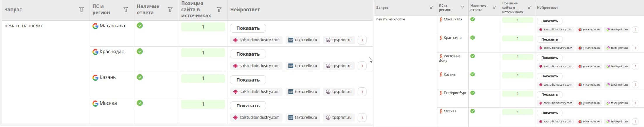Click Показать in the Yandex Ростов-на-Дону row

[549, 58]
